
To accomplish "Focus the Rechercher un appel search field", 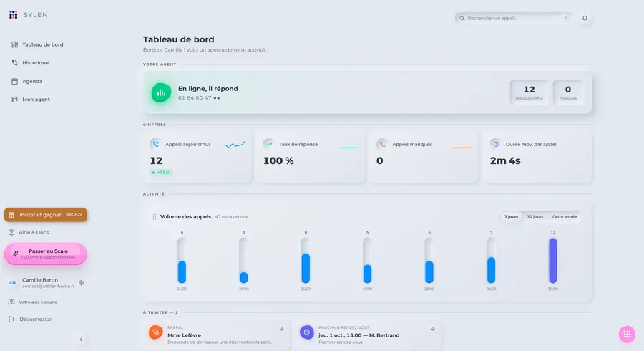I will (513, 18).
